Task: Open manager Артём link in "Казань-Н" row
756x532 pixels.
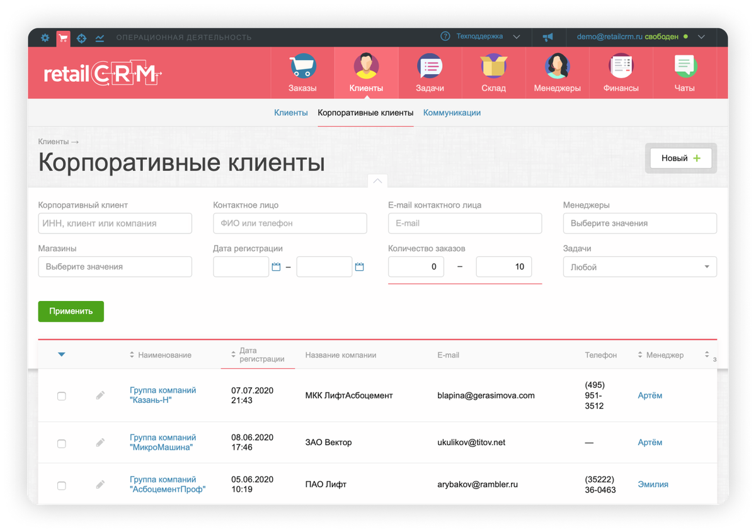Action: [650, 395]
